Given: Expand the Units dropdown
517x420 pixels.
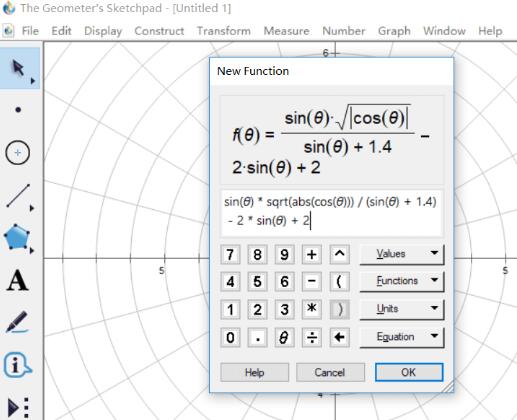Looking at the screenshot, I should [402, 310].
